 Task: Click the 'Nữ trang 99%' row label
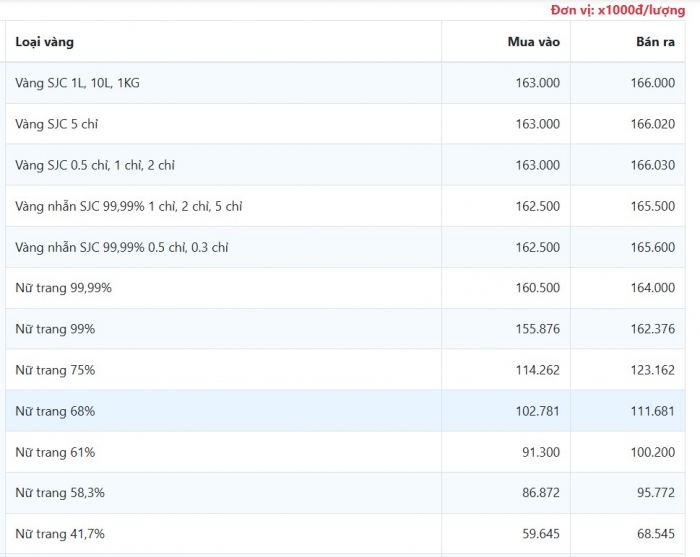pyautogui.click(x=55, y=329)
